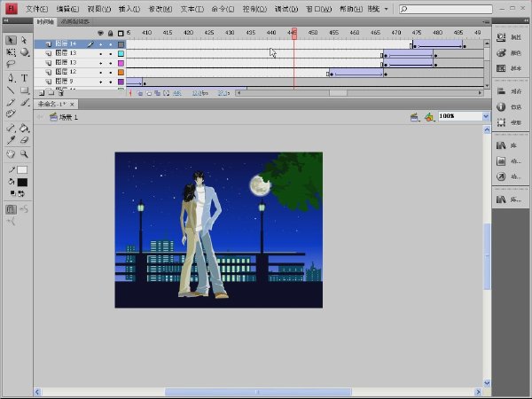Open the 文件(F) file menu
Viewport: 532px width, 399px height.
coord(36,9)
